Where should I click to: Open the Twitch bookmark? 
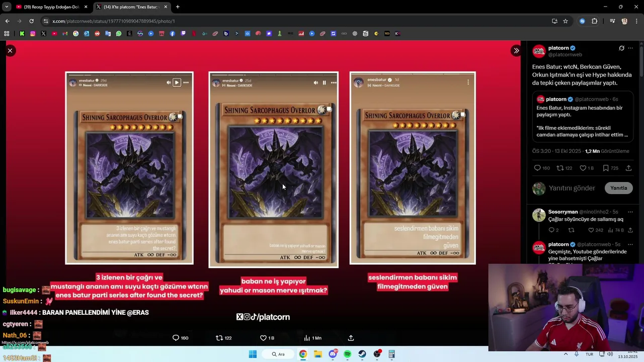click(x=183, y=34)
